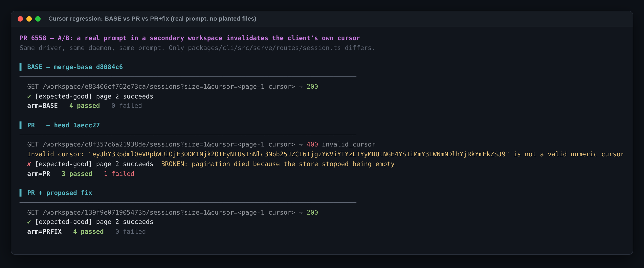Click the green maximize window button
Screen dimensions: 644x268
(x=38, y=19)
